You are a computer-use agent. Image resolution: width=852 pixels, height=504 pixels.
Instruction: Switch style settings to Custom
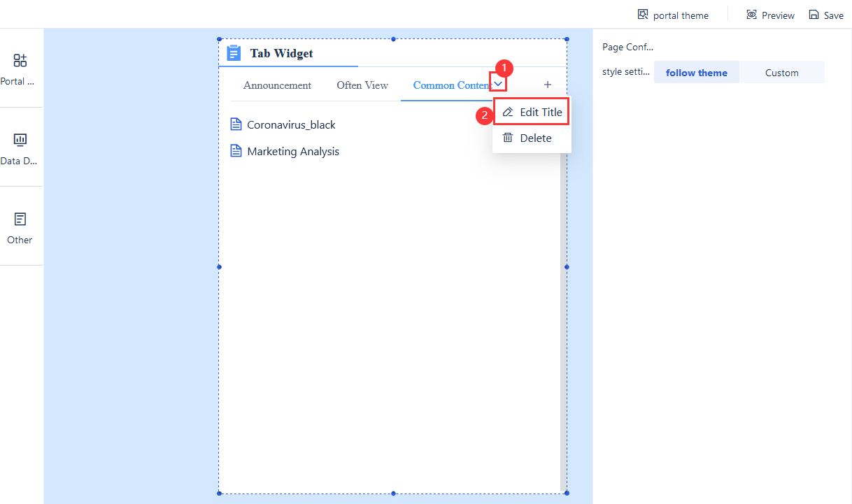point(781,72)
